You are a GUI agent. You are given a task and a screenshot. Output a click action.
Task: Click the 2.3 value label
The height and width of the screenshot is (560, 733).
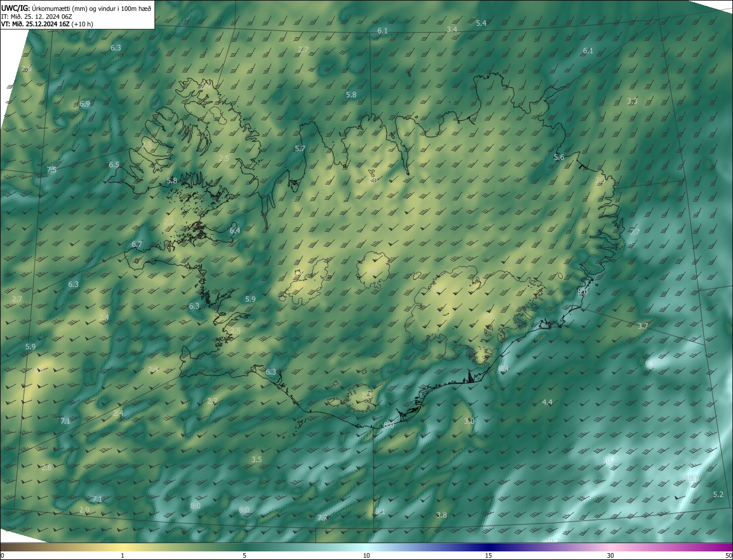pyautogui.click(x=600, y=180)
